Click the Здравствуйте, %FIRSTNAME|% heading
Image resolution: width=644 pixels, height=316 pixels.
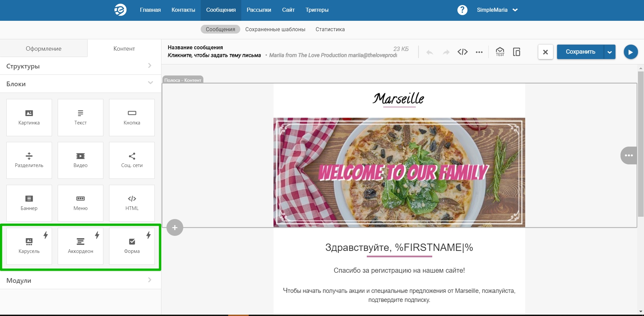tap(399, 247)
